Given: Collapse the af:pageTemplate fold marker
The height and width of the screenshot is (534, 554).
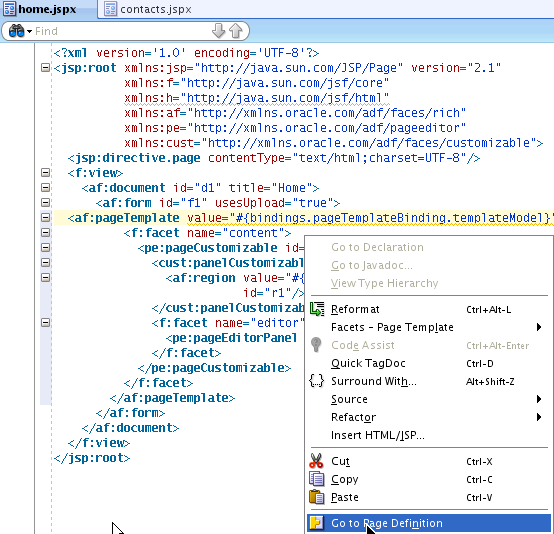Looking at the screenshot, I should pos(45,217).
